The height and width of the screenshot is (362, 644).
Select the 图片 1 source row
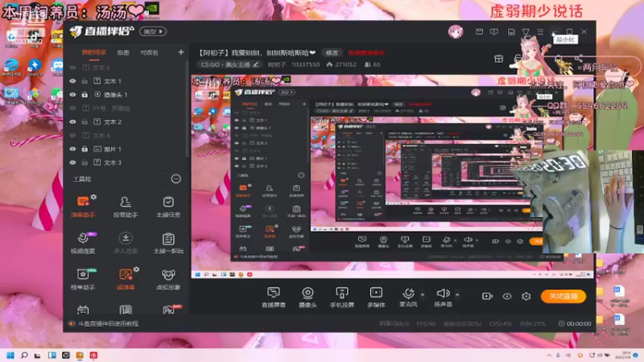[126, 149]
